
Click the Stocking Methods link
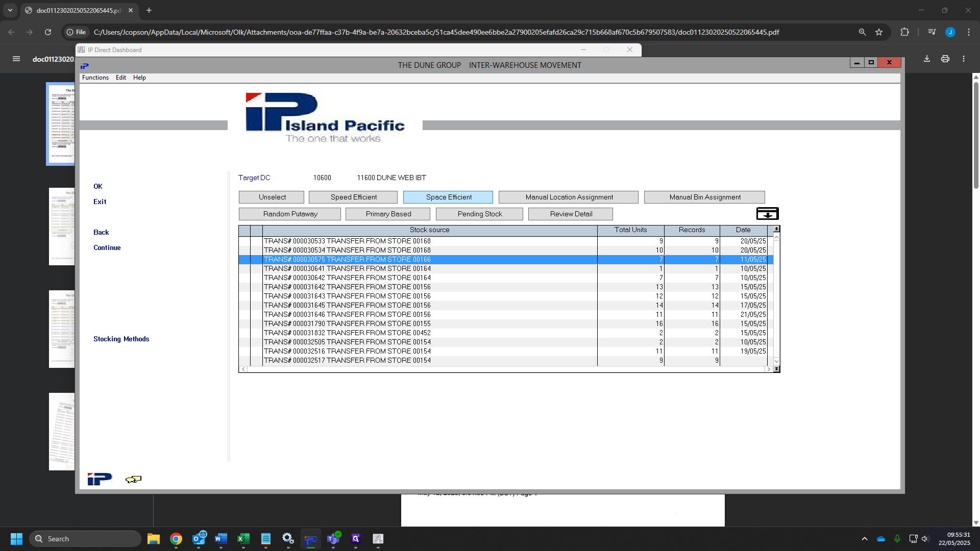click(x=121, y=339)
